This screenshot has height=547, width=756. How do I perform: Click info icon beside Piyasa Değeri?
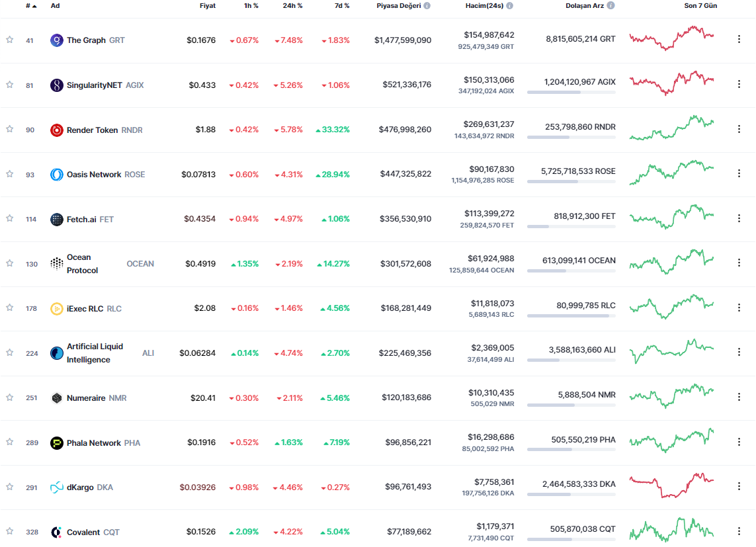click(427, 5)
